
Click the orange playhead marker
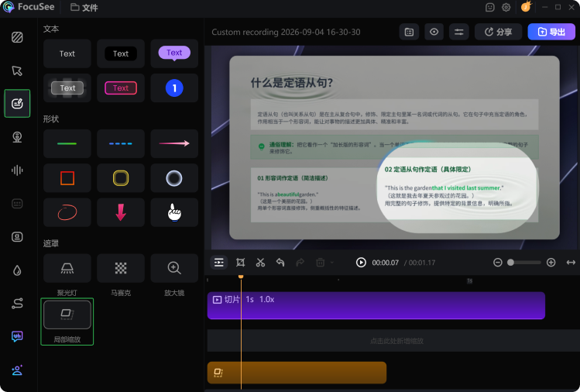241,277
